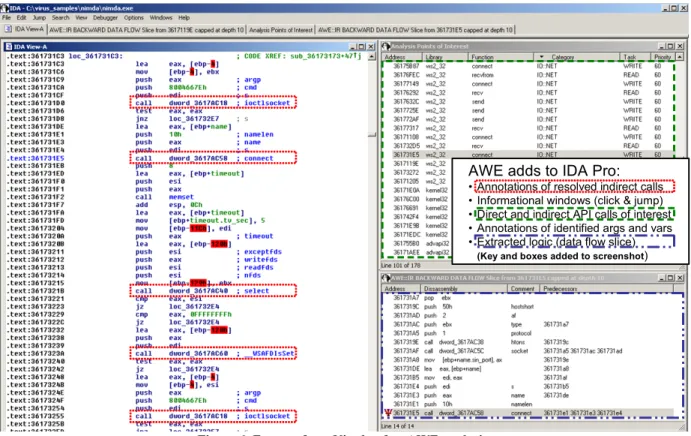Click scroll-up arrow in Points of Interest list
Screen dimensions: 691x436
click(680, 57)
